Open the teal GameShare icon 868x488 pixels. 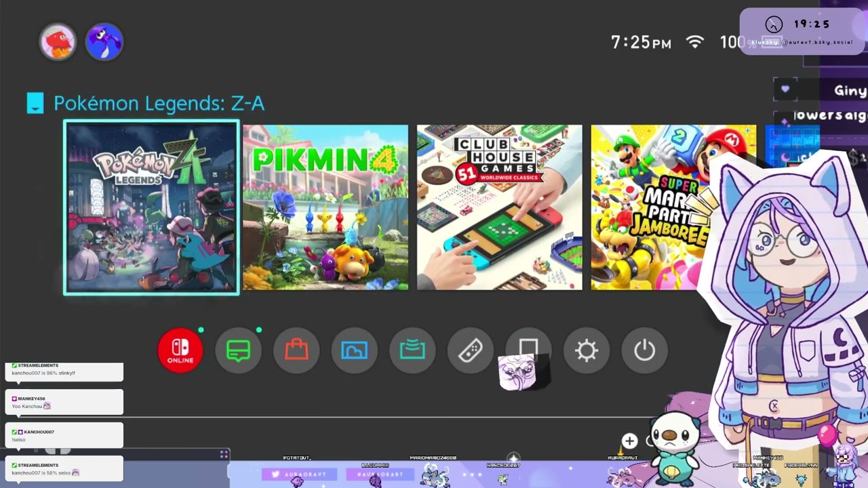(x=412, y=350)
